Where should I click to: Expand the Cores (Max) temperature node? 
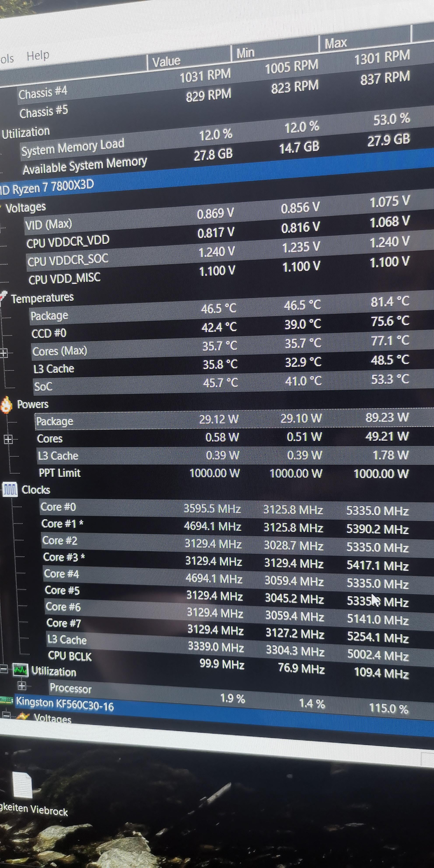(x=3, y=353)
